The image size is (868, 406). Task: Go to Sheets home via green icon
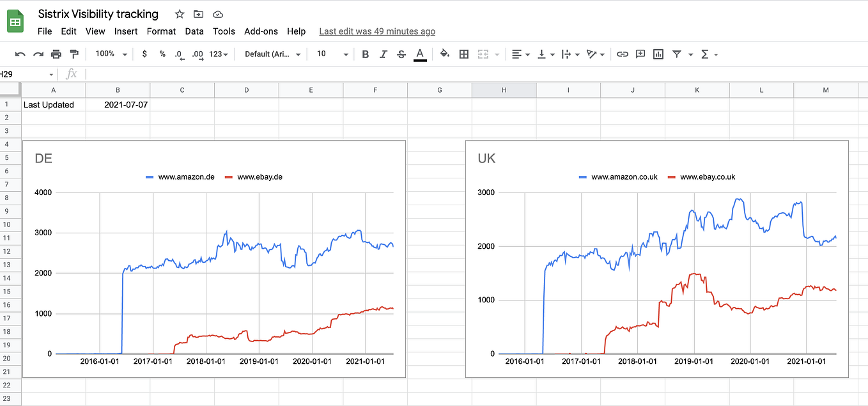point(15,21)
